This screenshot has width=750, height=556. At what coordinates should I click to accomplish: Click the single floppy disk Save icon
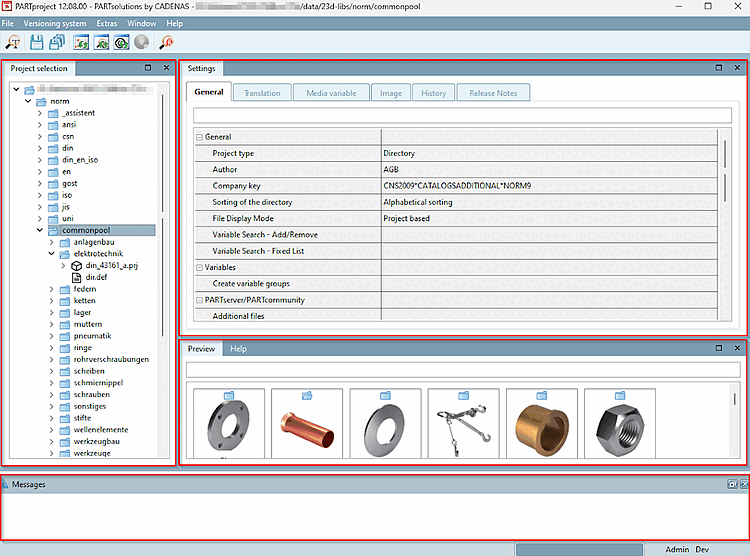coord(37,42)
